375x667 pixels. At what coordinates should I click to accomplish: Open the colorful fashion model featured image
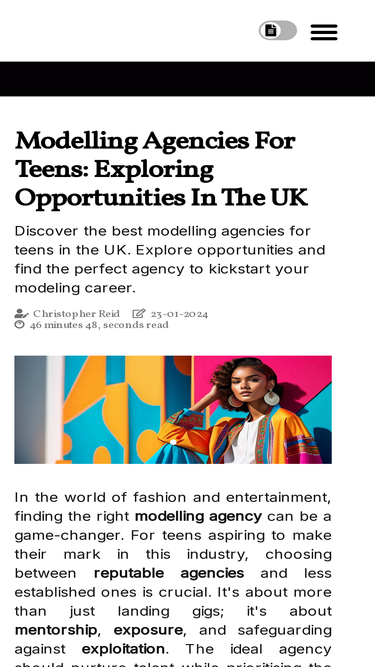coord(173,410)
